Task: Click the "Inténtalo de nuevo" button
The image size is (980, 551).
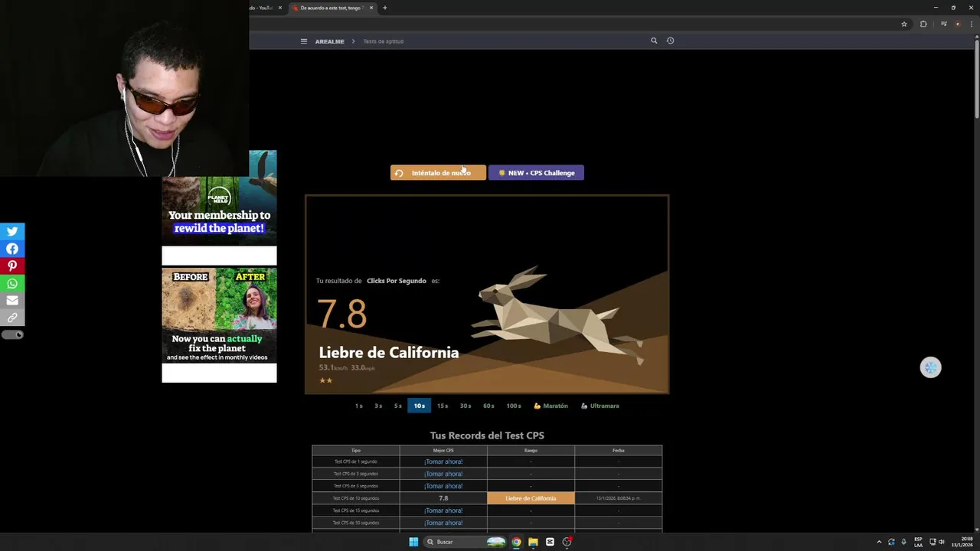Action: (438, 173)
